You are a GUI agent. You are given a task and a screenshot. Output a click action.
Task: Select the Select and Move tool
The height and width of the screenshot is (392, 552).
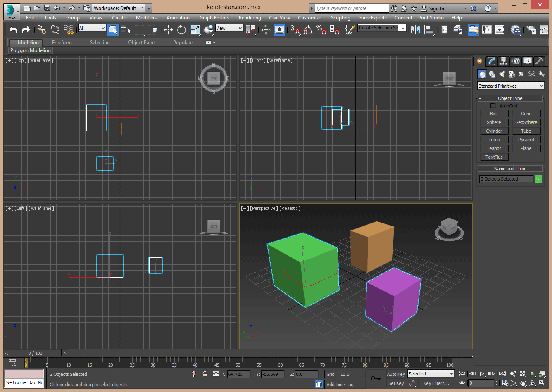tap(168, 29)
